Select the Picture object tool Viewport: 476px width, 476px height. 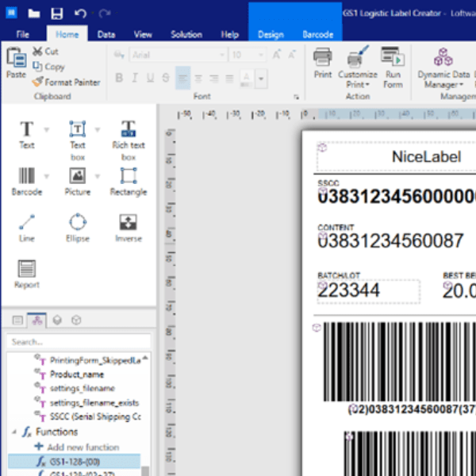pyautogui.click(x=78, y=182)
